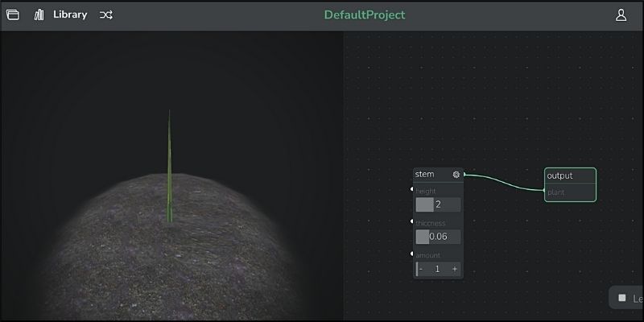This screenshot has height=322, width=644.
Task: Select the stem node header
Action: [x=438, y=175]
